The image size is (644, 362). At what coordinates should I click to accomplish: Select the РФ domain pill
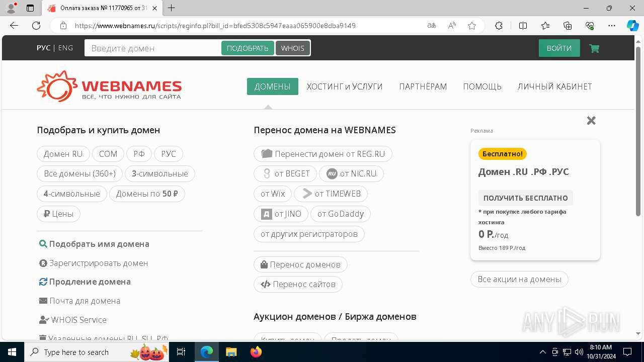139,154
